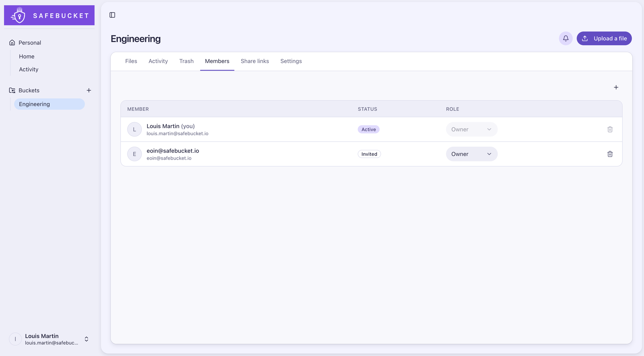Add a member with the plus icon
The height and width of the screenshot is (356, 644).
[x=616, y=87]
